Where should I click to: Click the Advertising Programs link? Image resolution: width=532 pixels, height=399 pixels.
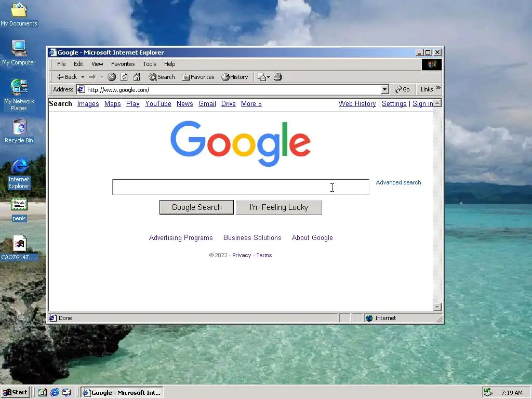pyautogui.click(x=181, y=238)
